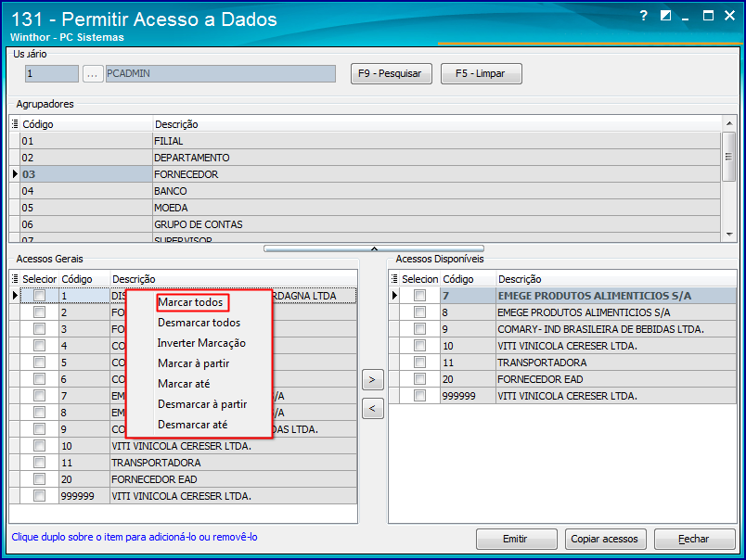The image size is (746, 560).
Task: Select the 02 DEPARTAMENTO agrupador row
Action: tap(365, 158)
